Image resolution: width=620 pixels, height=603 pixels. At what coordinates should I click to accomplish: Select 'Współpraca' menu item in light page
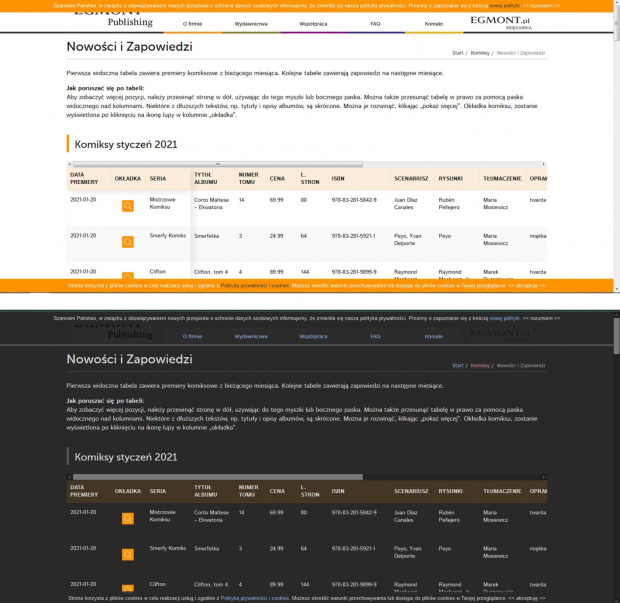pos(313,23)
